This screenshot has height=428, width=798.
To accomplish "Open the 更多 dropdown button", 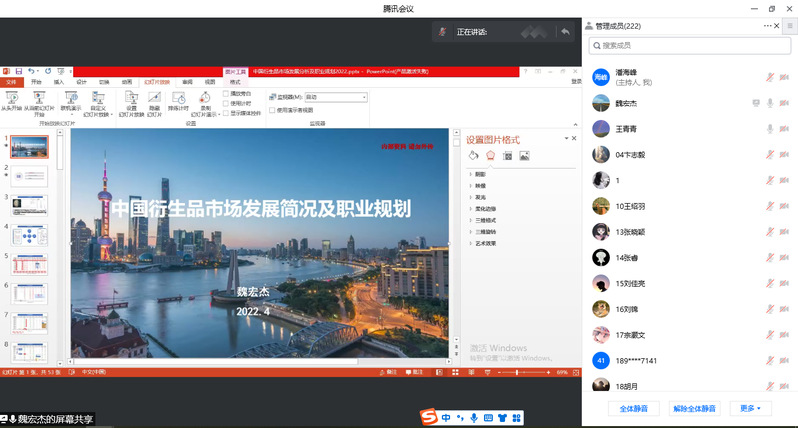I will click(750, 408).
